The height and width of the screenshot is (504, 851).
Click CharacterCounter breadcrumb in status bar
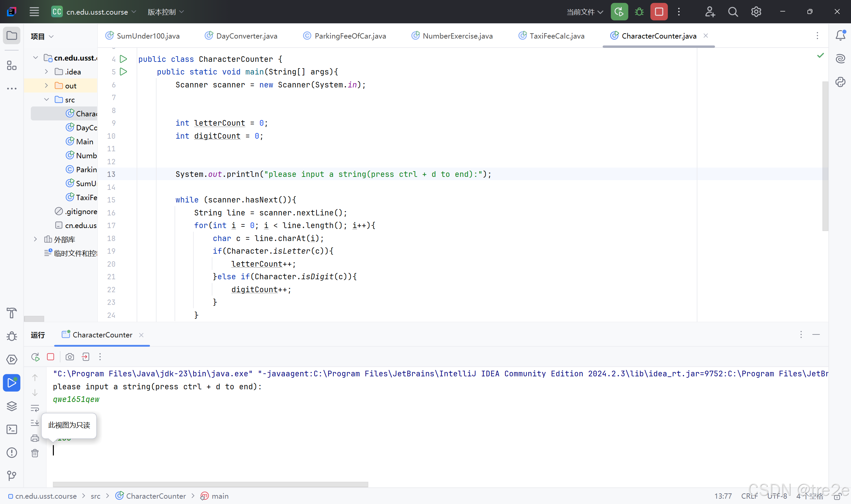156,496
